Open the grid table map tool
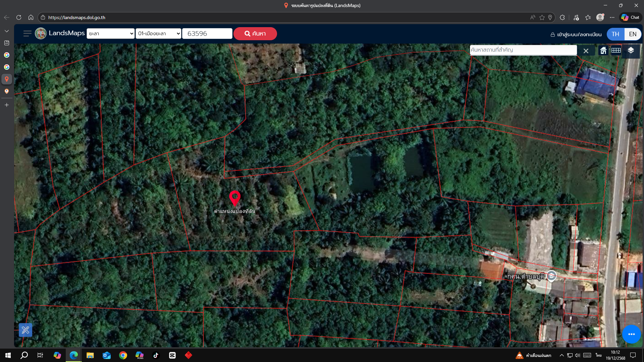 [616, 51]
